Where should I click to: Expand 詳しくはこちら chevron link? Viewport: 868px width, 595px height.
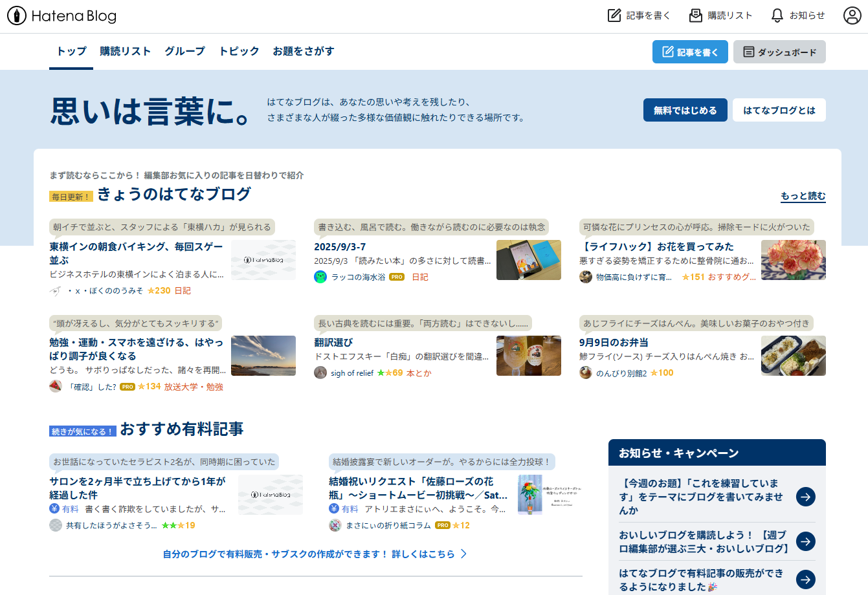coord(463,554)
